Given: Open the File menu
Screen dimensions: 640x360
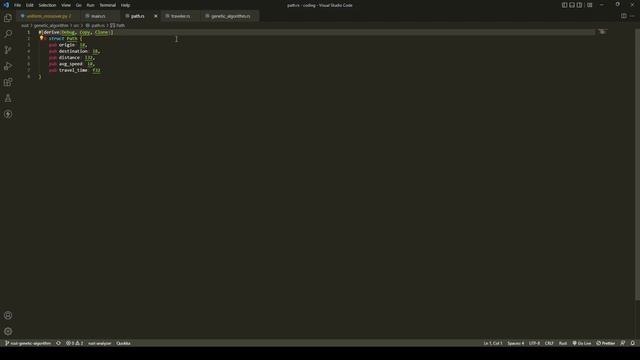Looking at the screenshot, I should (x=18, y=5).
